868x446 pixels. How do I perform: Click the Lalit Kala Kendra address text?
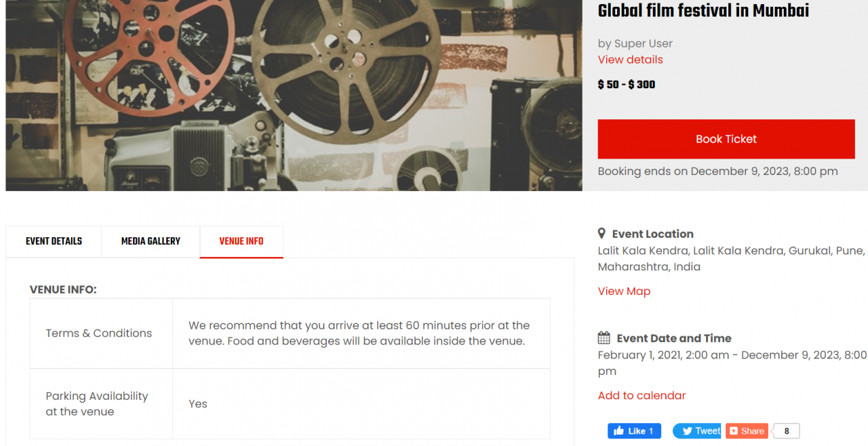(730, 259)
